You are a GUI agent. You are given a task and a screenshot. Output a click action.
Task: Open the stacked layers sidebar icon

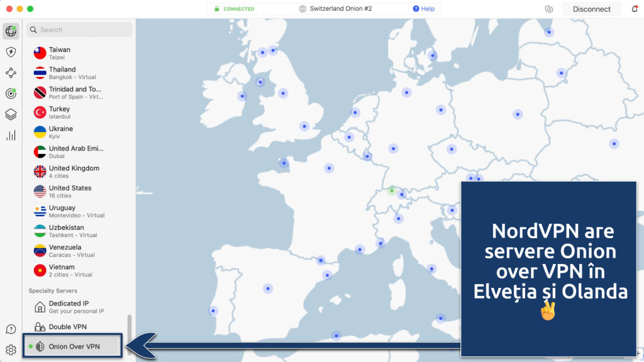(11, 114)
